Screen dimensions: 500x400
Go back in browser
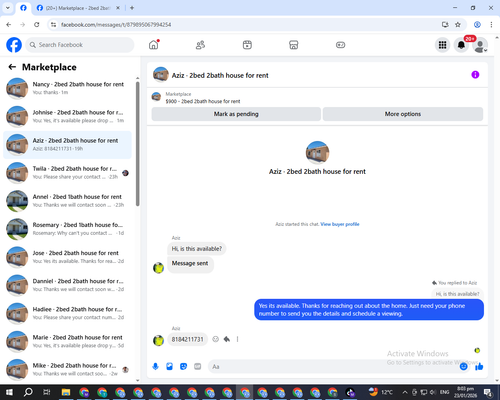(x=9, y=25)
